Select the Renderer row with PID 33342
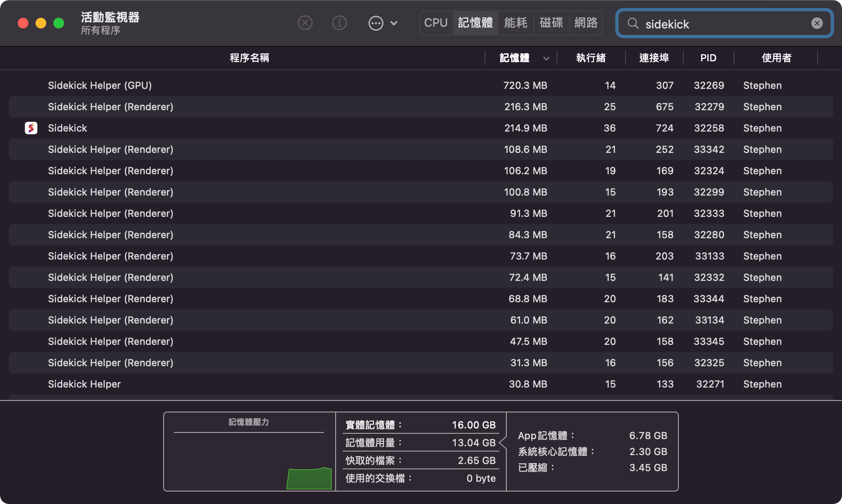The image size is (842, 504). pyautogui.click(x=421, y=149)
